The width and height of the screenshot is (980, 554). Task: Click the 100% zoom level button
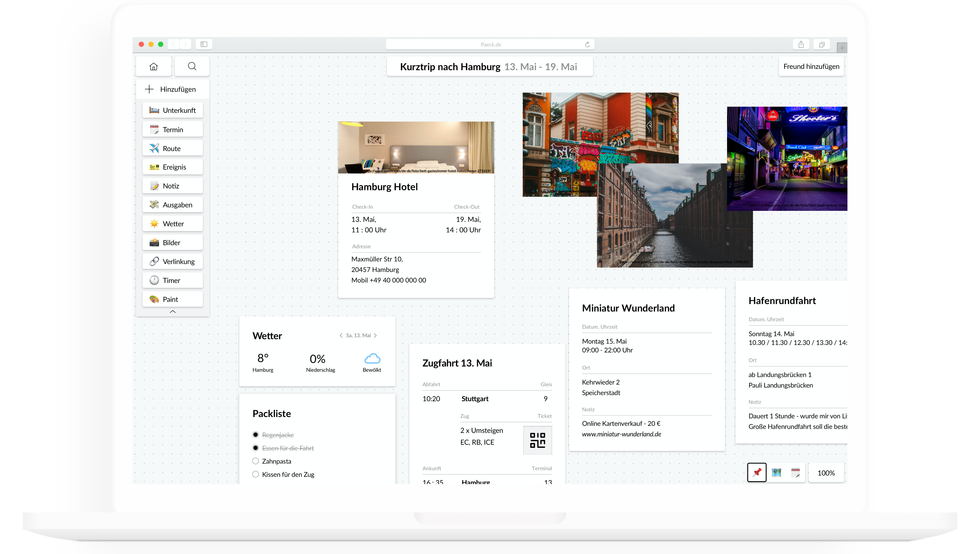click(826, 473)
